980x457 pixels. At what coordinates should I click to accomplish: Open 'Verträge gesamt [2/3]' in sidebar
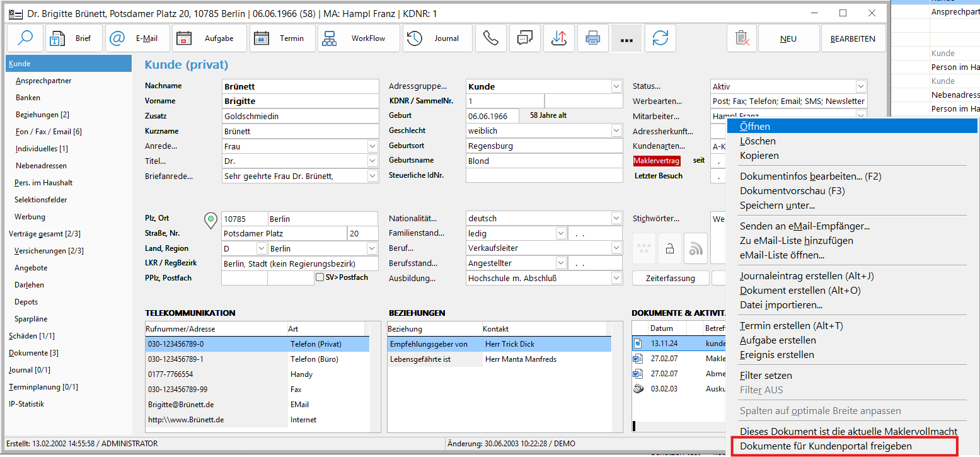[45, 234]
